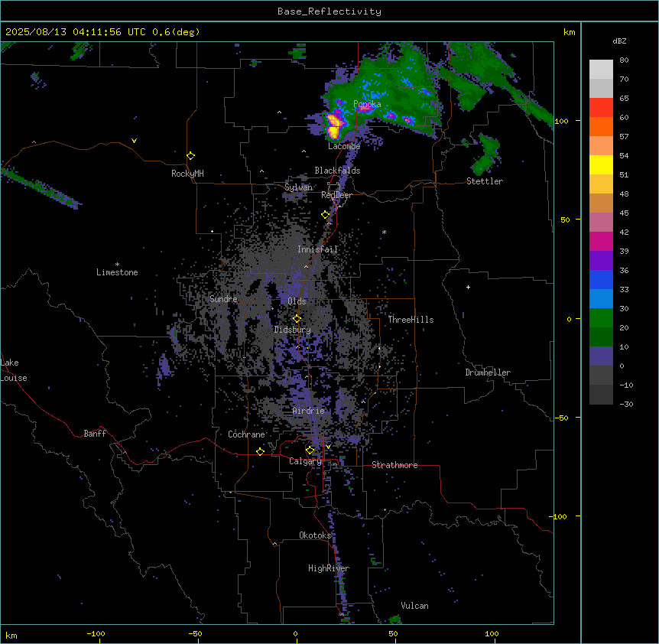
Task: Click the Stettler city label
Action: [485, 181]
